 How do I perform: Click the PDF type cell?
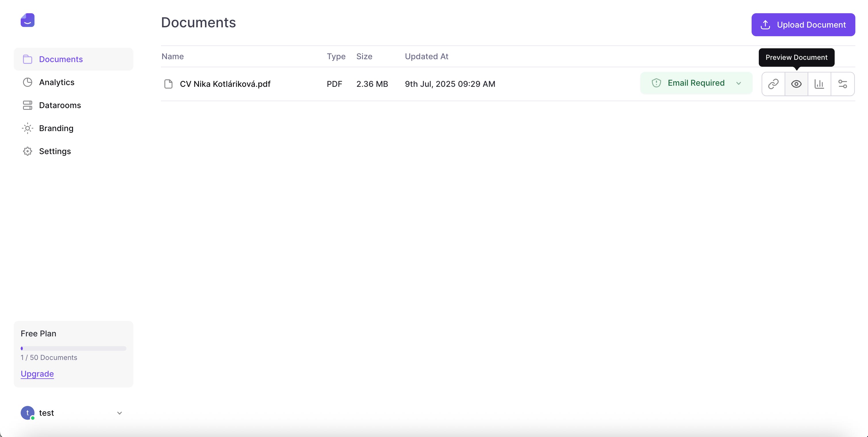pyautogui.click(x=334, y=84)
